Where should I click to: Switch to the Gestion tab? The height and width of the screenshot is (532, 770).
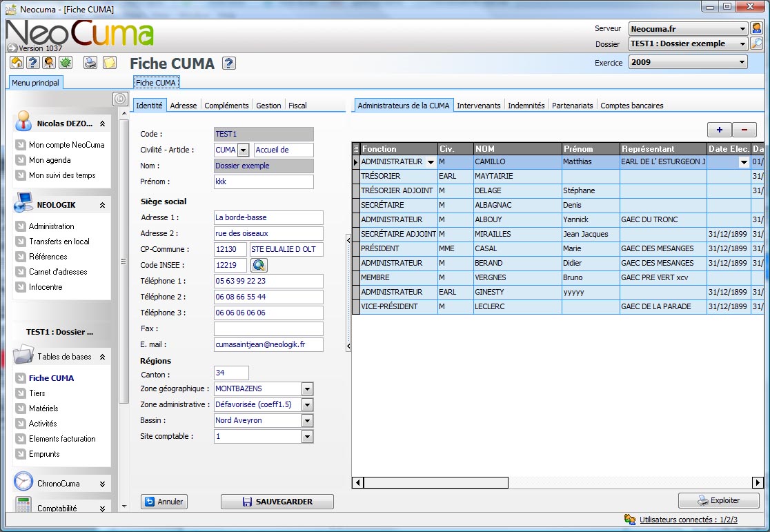pos(268,106)
